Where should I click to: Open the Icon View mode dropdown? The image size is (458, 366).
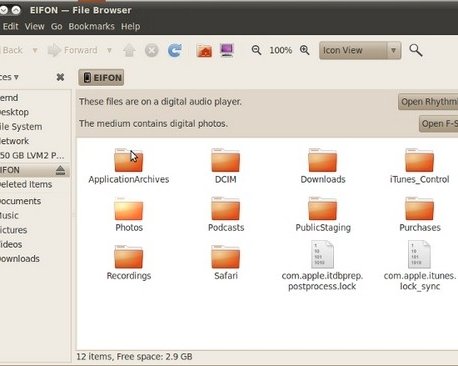pyautogui.click(x=360, y=50)
